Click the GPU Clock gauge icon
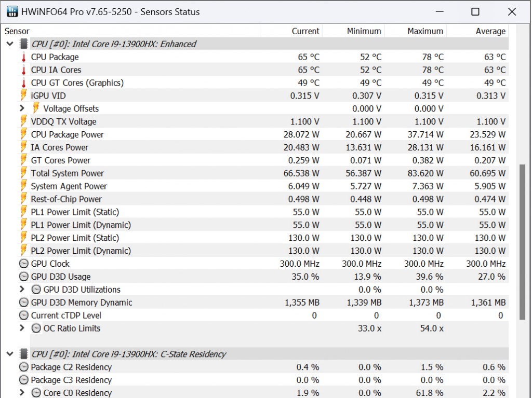Viewport: 532px width, 398px height. click(23, 264)
